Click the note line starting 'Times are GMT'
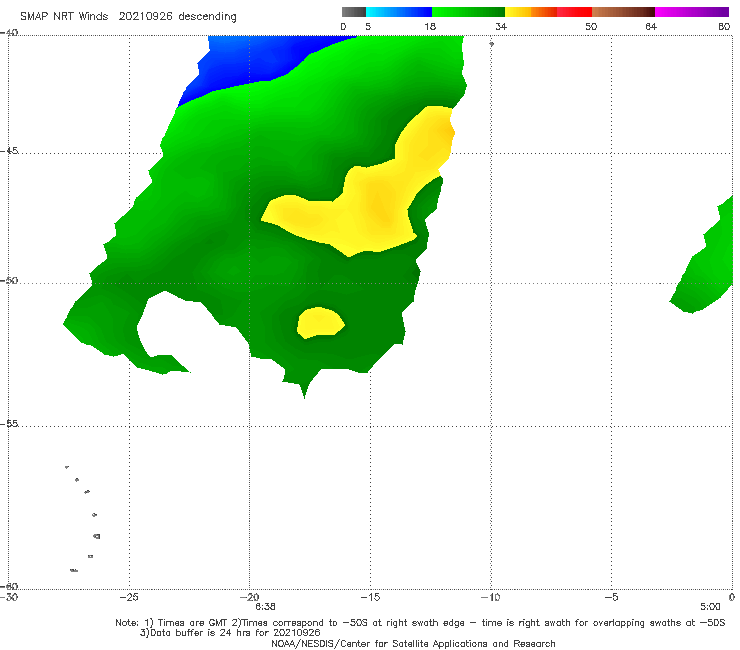 pyautogui.click(x=420, y=623)
